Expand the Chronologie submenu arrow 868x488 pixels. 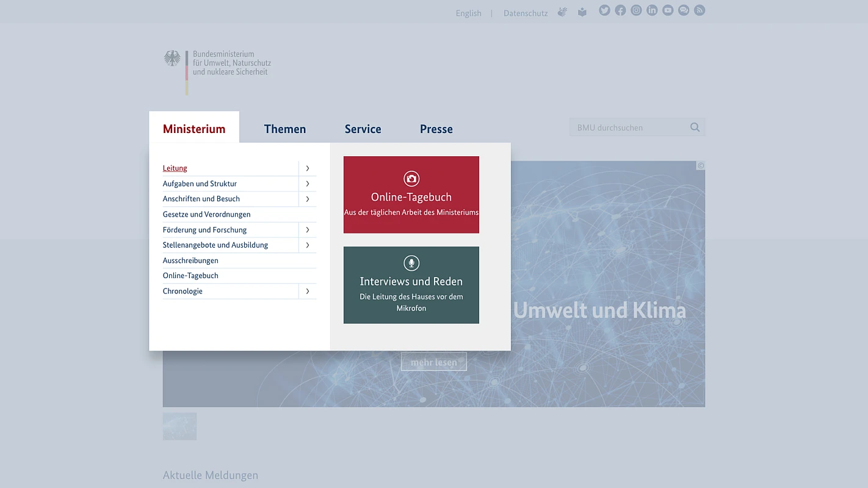(x=308, y=292)
